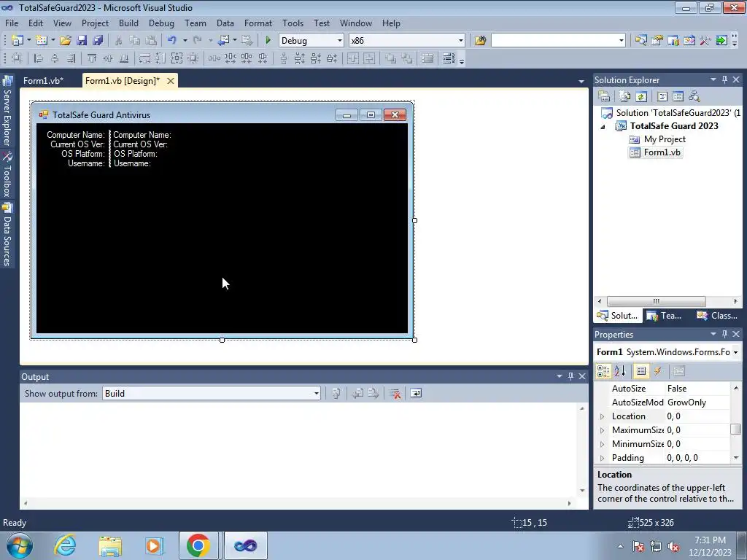Show Events with the lightning bolt icon

tap(658, 371)
